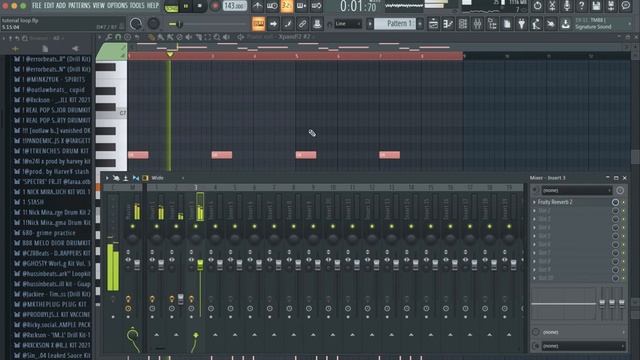The width and height of the screenshot is (640, 360).
Task: Click the save project floppy icon
Action: 596,6
